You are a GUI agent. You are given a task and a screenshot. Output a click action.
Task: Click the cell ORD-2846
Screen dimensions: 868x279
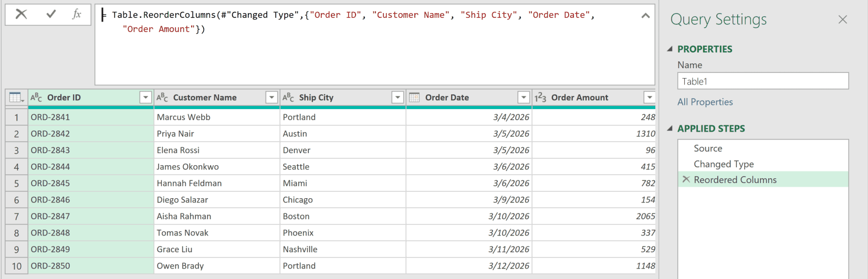coord(91,200)
